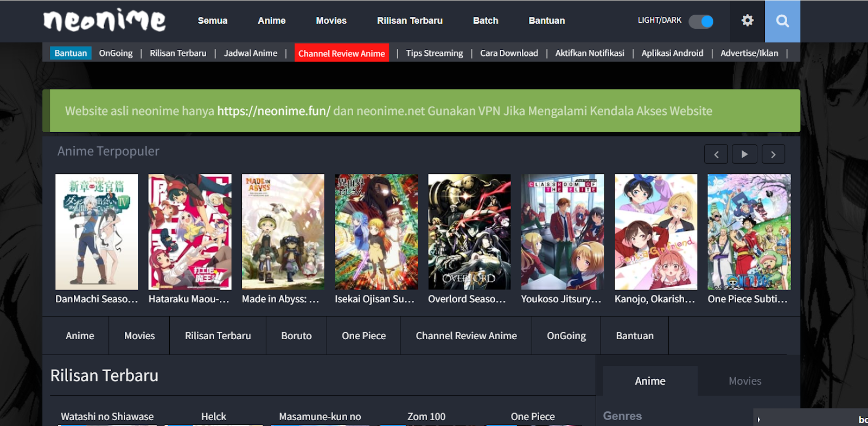Open the Masamune-kun no release
This screenshot has width=868, height=426.
point(320,417)
